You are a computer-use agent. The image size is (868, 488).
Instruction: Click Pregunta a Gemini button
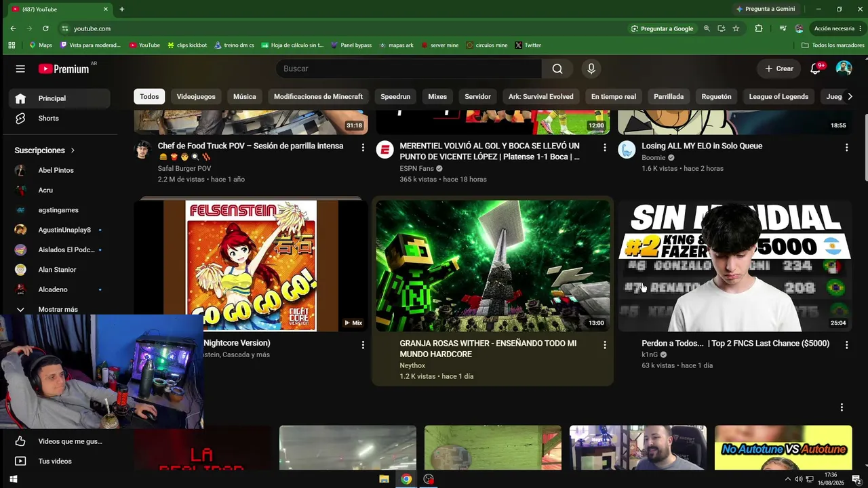pyautogui.click(x=766, y=9)
